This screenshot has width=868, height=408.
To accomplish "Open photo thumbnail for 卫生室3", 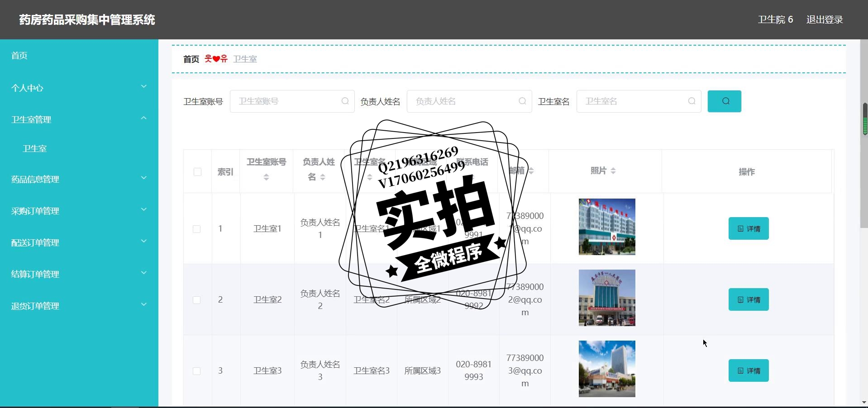I will 607,369.
